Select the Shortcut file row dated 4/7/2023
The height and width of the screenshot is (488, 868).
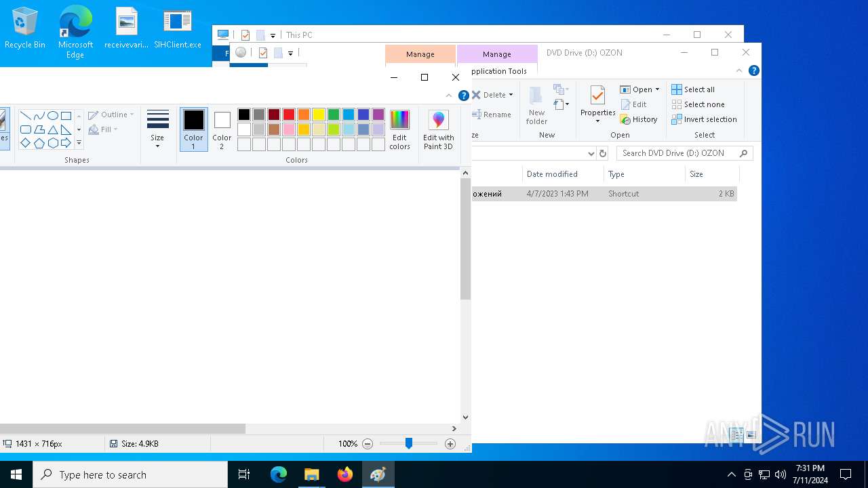(604, 194)
